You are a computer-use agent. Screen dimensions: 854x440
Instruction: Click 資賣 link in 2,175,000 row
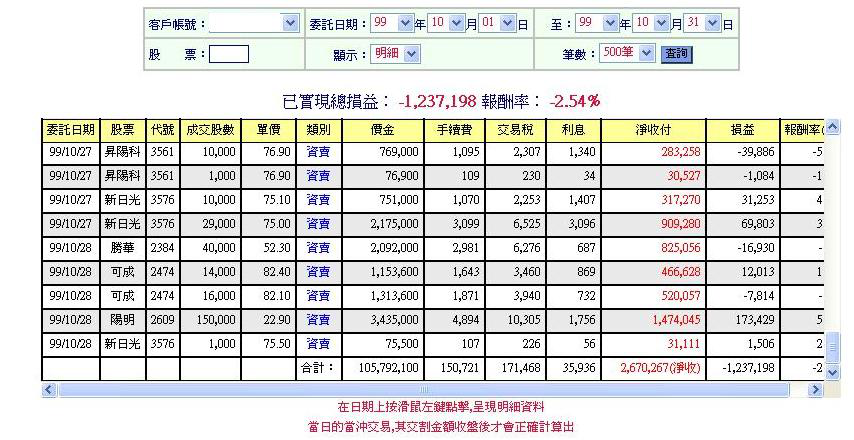pyautogui.click(x=318, y=224)
